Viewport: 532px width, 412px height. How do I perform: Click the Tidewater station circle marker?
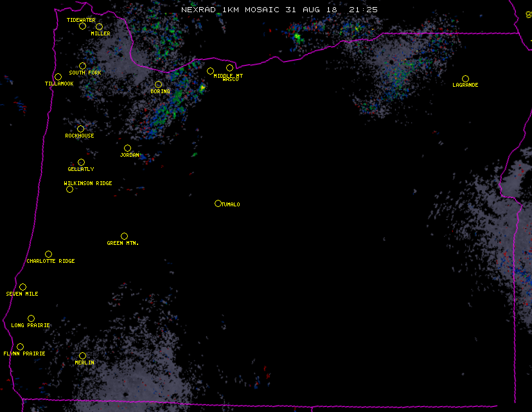tap(82, 26)
